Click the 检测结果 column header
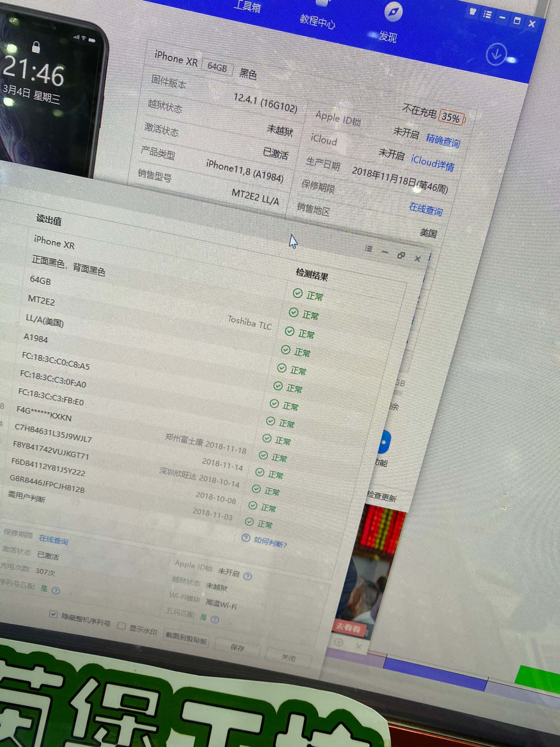 pos(311,274)
